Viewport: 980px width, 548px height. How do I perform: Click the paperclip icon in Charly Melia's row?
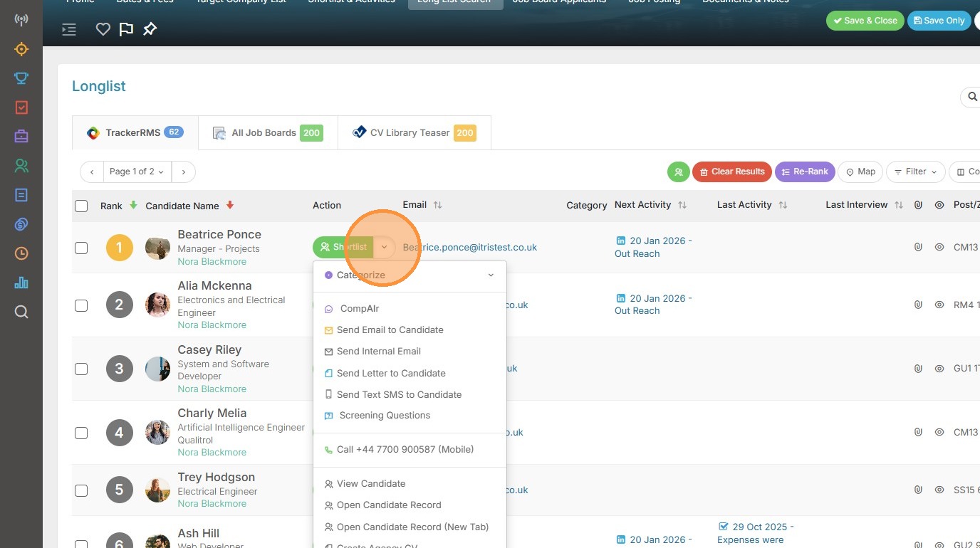coord(918,432)
